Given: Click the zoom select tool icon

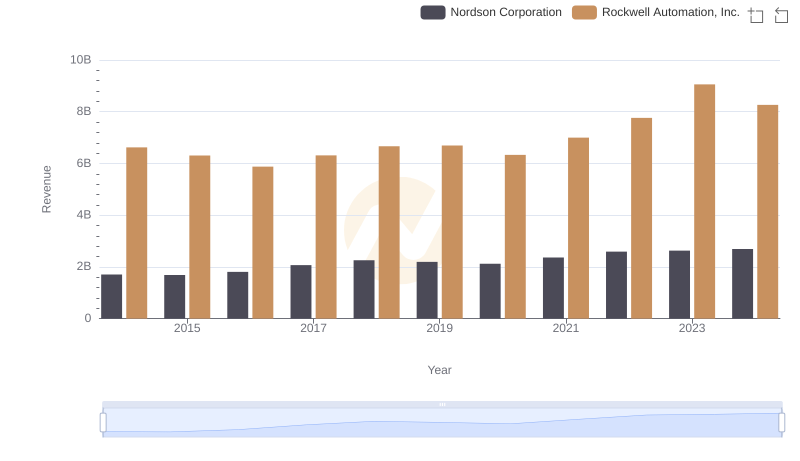Looking at the screenshot, I should point(756,15).
